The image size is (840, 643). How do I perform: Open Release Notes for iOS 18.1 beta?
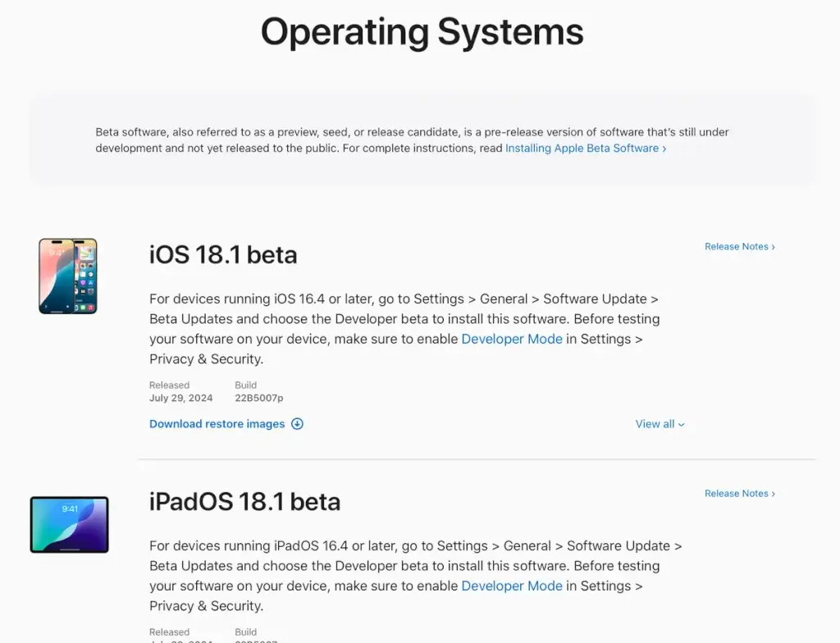point(740,247)
